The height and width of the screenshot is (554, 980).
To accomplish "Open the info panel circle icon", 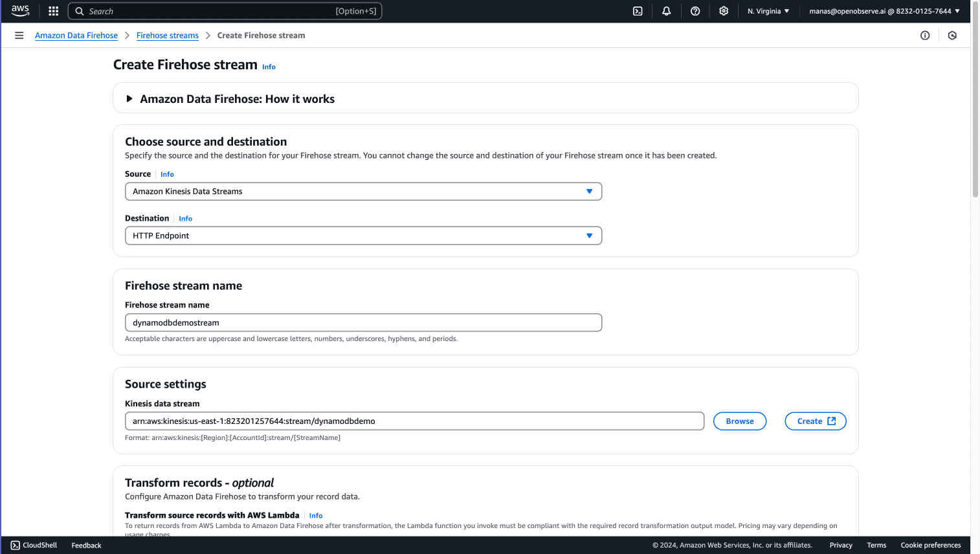I will pos(925,36).
